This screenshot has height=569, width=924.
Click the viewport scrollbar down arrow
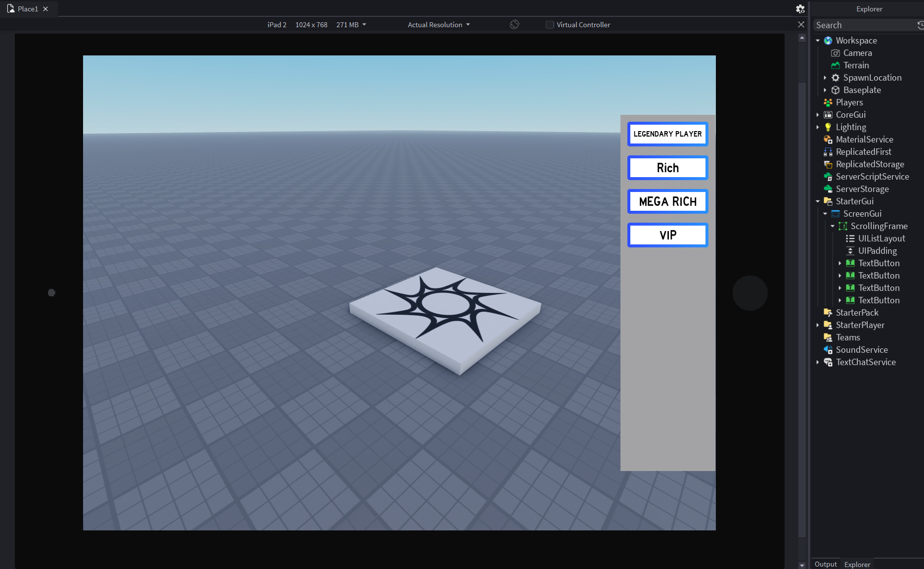click(802, 565)
